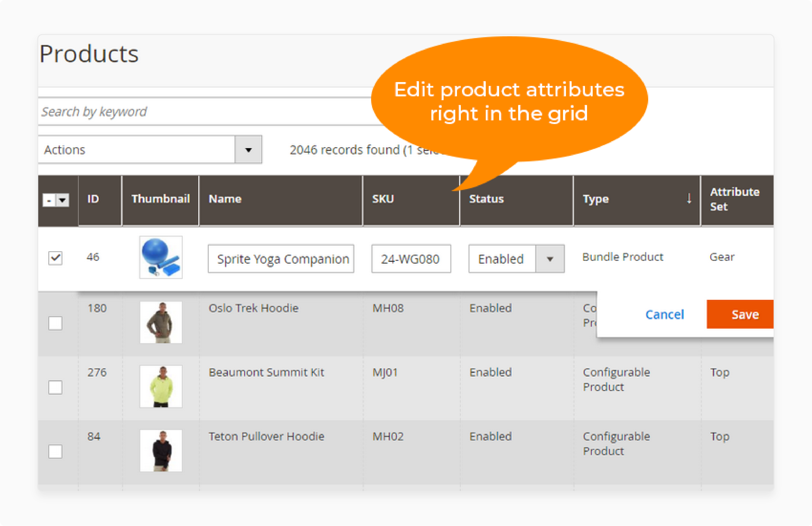This screenshot has width=812, height=526.
Task: Click Configurable Product type for Beaumont Summit Kit
Action: [616, 379]
